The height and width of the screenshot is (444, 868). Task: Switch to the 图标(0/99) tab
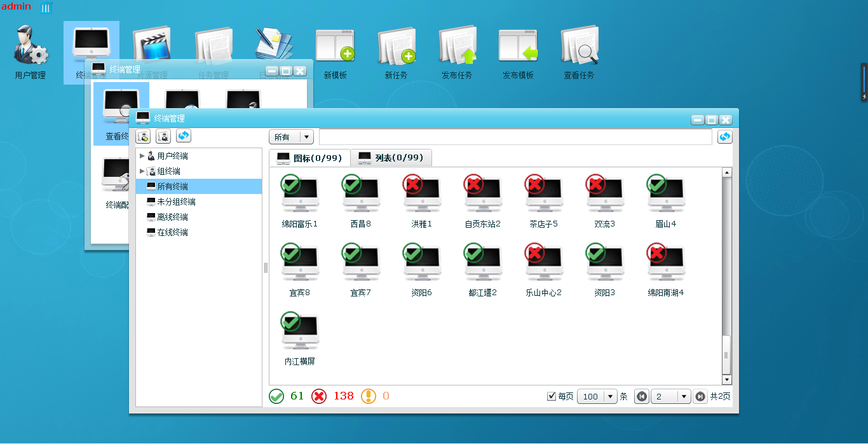pos(309,158)
